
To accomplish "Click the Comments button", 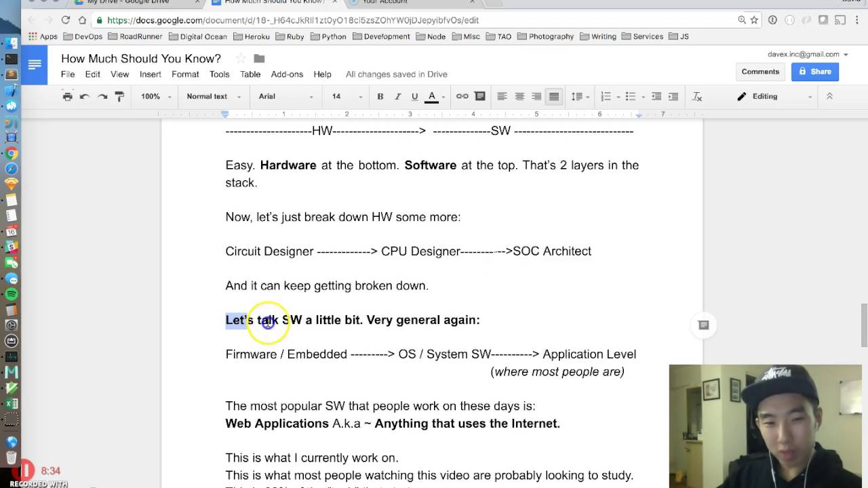I will [x=760, y=71].
